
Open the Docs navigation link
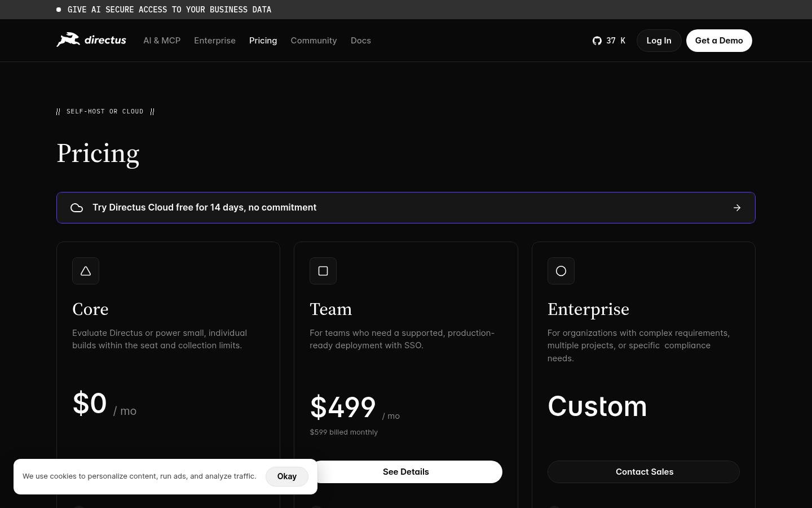(361, 41)
